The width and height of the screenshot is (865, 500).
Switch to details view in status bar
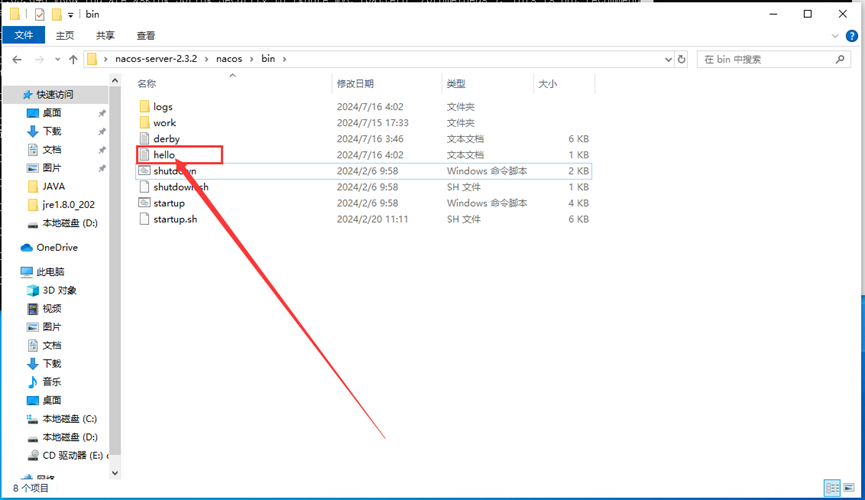pos(832,489)
